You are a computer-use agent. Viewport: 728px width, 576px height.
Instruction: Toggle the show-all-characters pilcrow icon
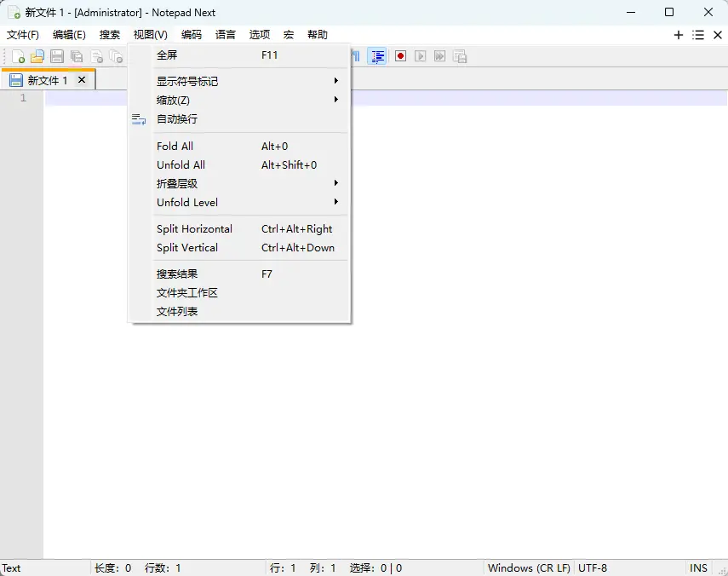(356, 57)
